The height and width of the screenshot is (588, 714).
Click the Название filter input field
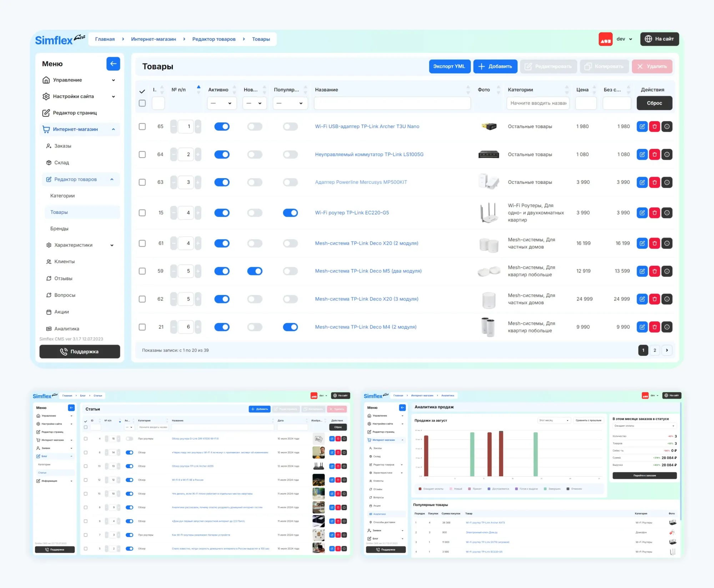(392, 103)
